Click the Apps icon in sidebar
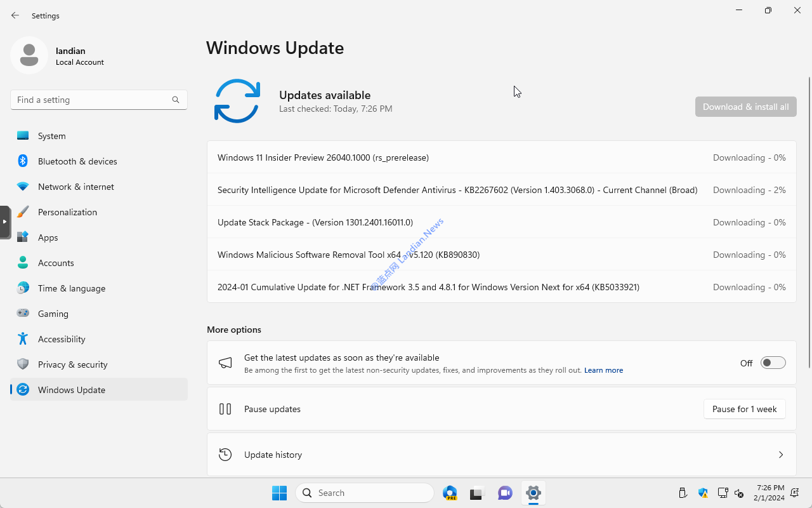812x508 pixels. click(x=23, y=237)
